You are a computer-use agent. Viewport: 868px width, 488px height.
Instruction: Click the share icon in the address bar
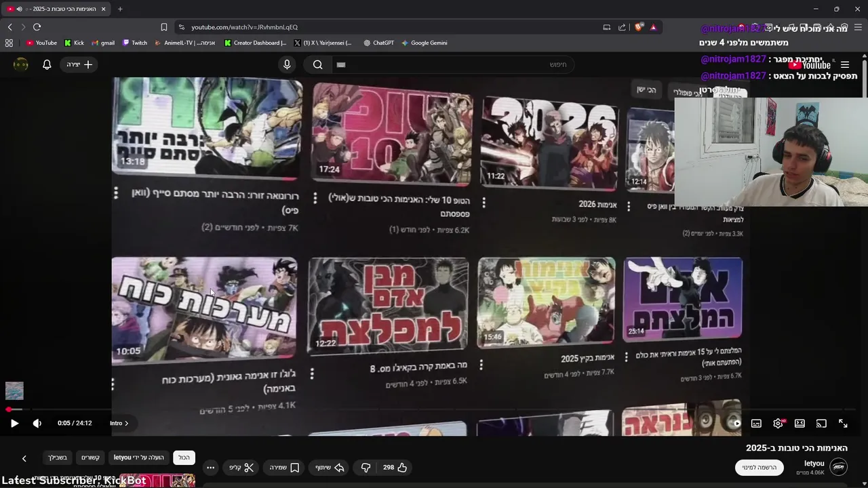(622, 27)
